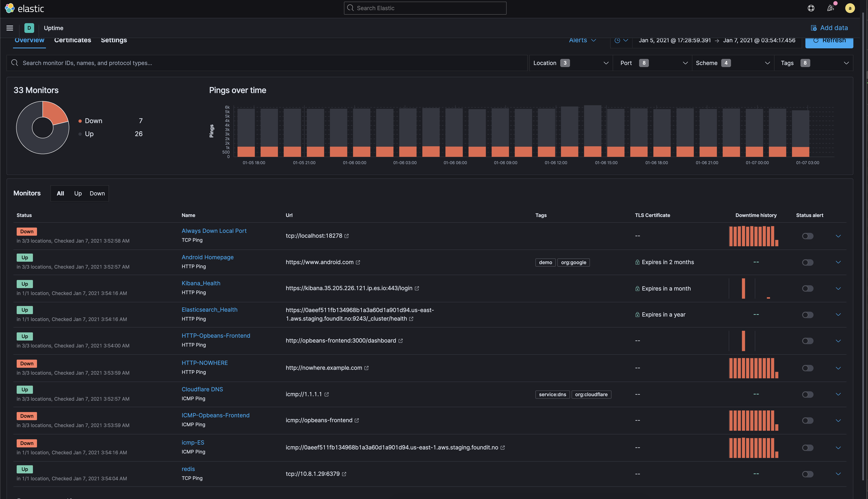This screenshot has height=499, width=868.
Task: Open external link icon for tcp://10.8.1.29:6379
Action: pos(344,474)
